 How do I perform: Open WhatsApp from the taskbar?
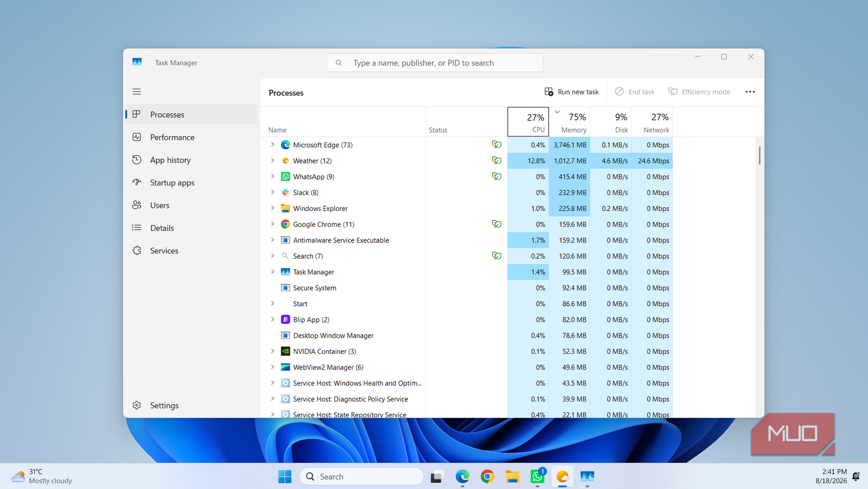click(538, 476)
